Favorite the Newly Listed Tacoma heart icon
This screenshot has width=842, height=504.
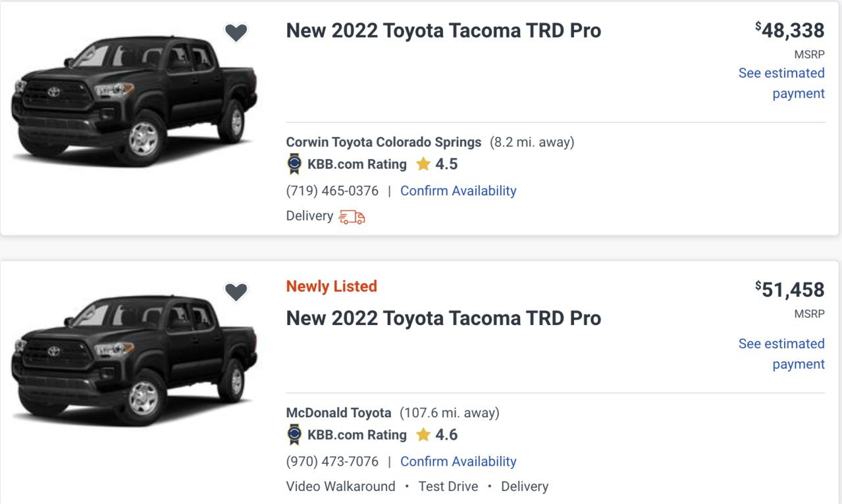point(236,291)
